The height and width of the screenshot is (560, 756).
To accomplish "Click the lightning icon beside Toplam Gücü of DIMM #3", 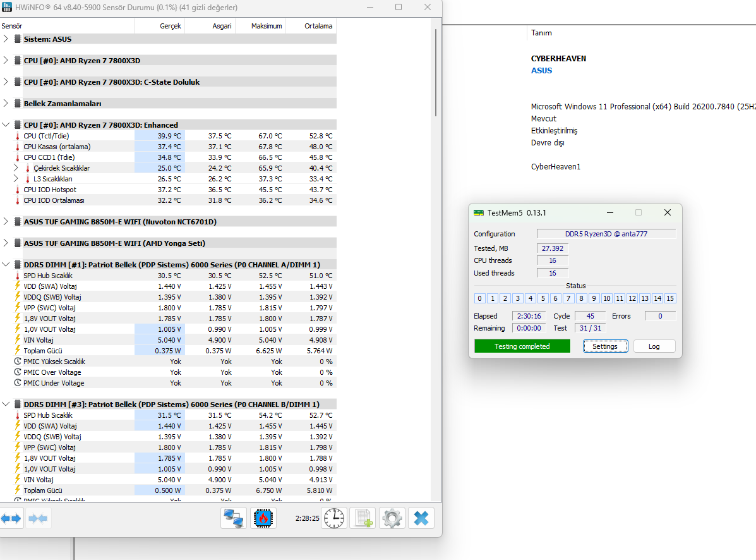I will coord(18,490).
